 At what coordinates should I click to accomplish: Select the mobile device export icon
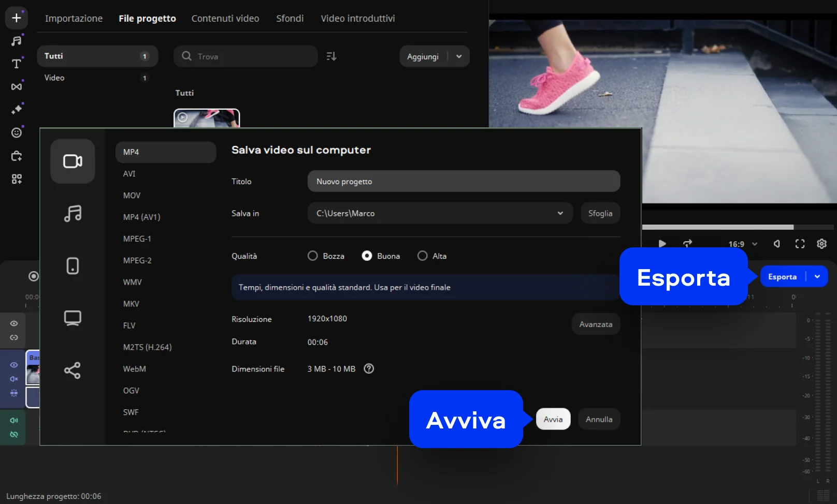tap(73, 266)
